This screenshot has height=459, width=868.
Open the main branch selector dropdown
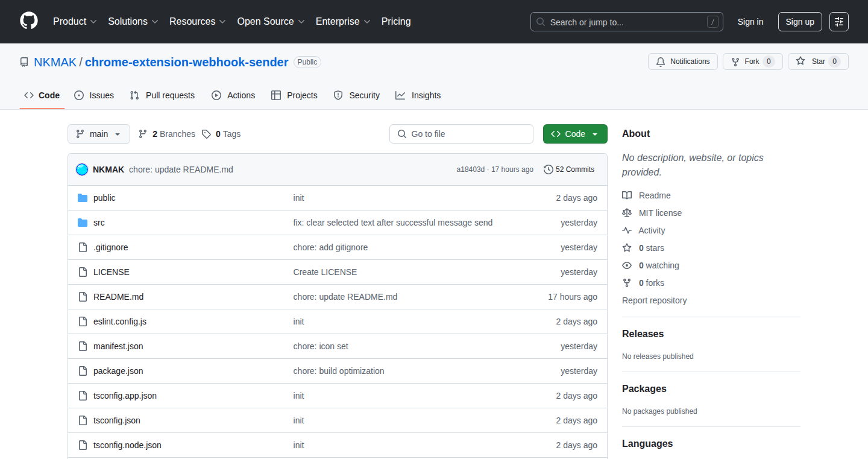[99, 134]
